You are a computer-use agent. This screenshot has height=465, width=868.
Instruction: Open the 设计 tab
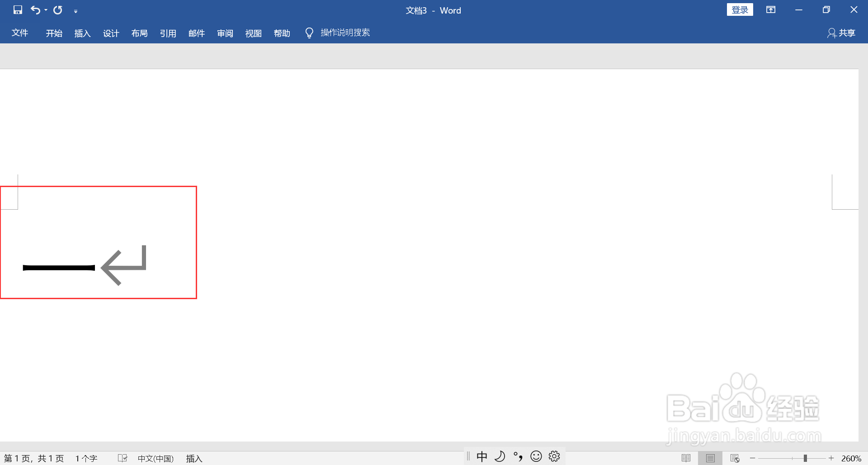pyautogui.click(x=111, y=33)
